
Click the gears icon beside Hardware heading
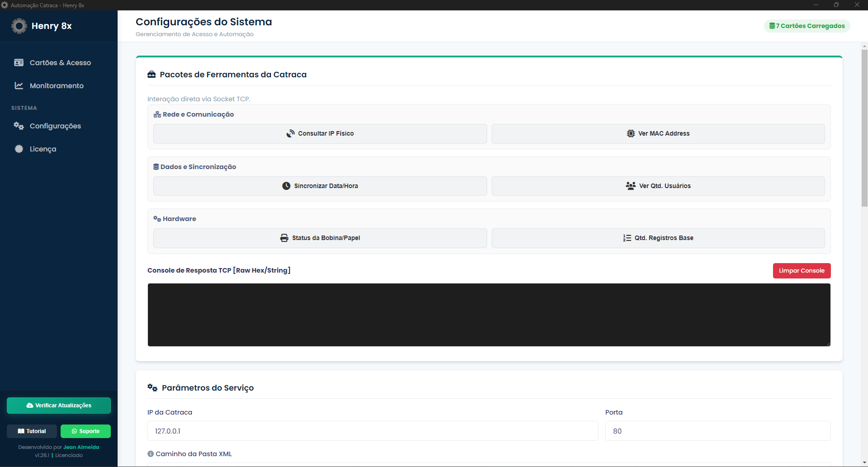tap(157, 219)
